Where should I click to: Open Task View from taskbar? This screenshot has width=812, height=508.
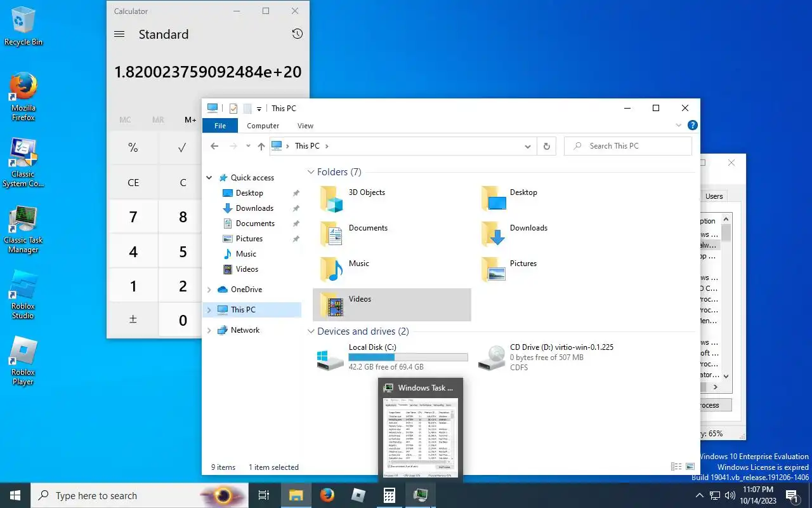pos(264,495)
